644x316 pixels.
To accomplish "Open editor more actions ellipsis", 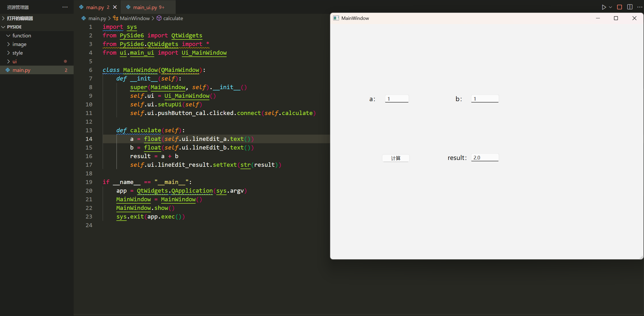I will click(x=640, y=7).
